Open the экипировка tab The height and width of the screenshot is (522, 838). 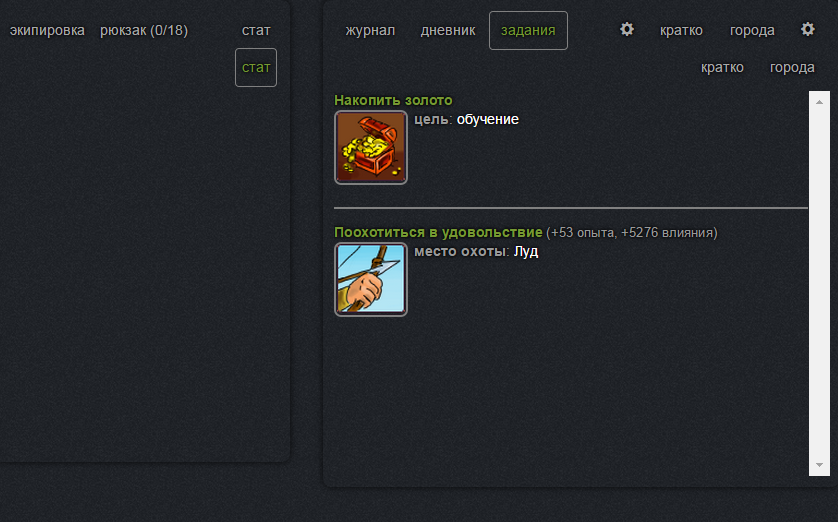(x=47, y=30)
